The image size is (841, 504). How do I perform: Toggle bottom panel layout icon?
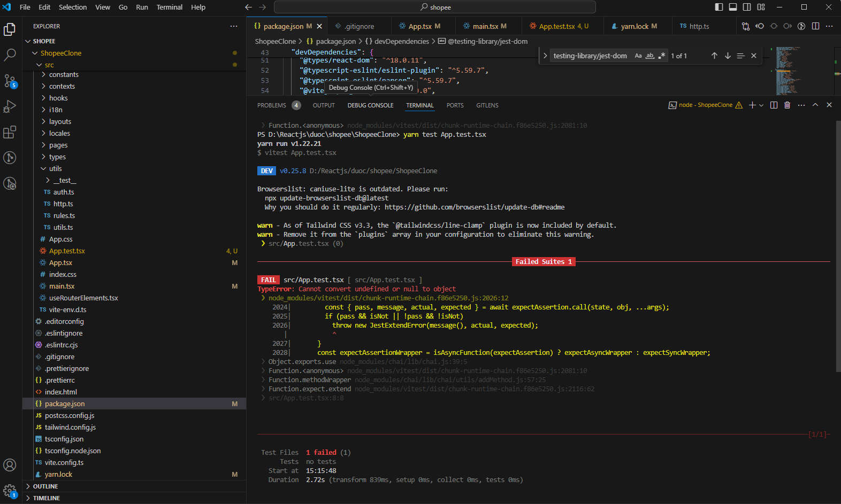pos(733,7)
